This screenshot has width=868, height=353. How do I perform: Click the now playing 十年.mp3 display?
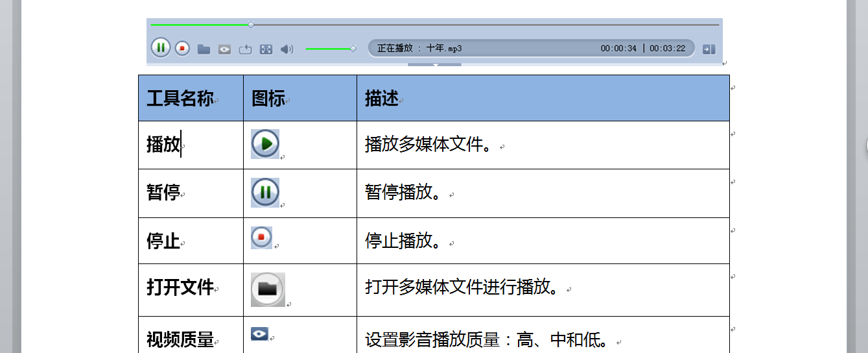(419, 49)
